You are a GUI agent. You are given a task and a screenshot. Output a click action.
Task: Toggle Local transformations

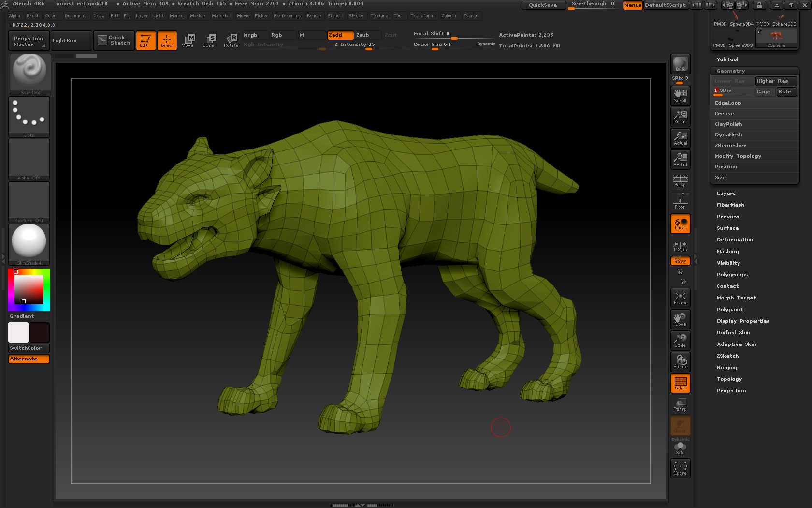tap(680, 224)
